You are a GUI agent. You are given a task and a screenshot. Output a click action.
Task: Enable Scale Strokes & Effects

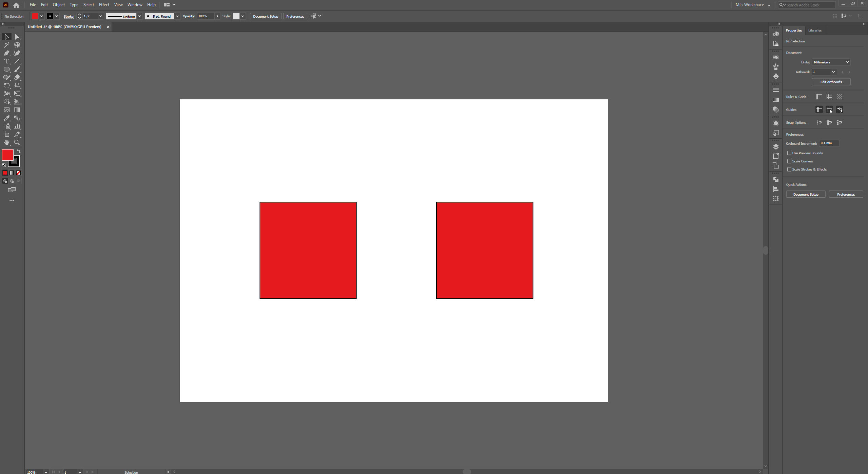click(789, 169)
